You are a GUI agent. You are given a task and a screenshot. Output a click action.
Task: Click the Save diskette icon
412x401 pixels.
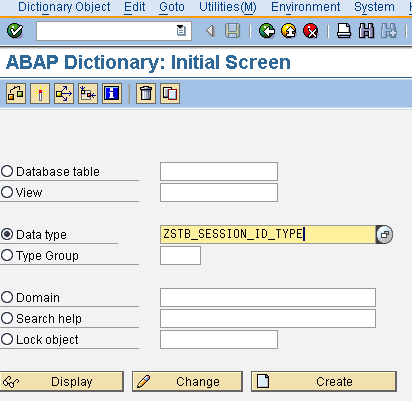[232, 31]
